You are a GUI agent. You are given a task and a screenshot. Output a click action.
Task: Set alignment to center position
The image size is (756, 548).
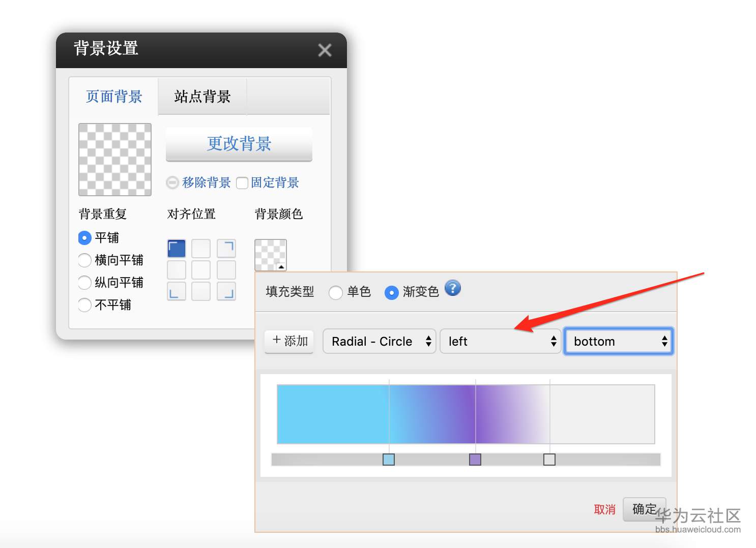201,270
